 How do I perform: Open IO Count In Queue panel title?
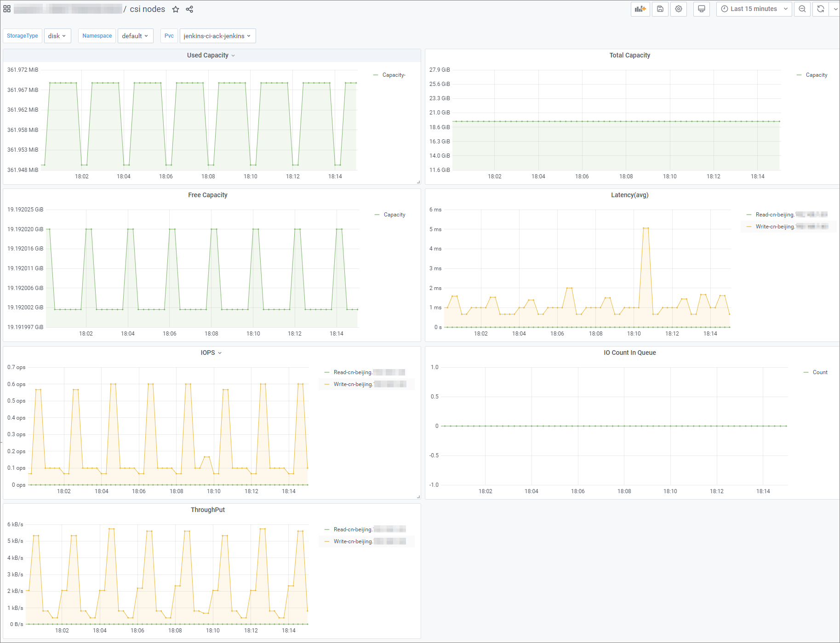point(630,353)
